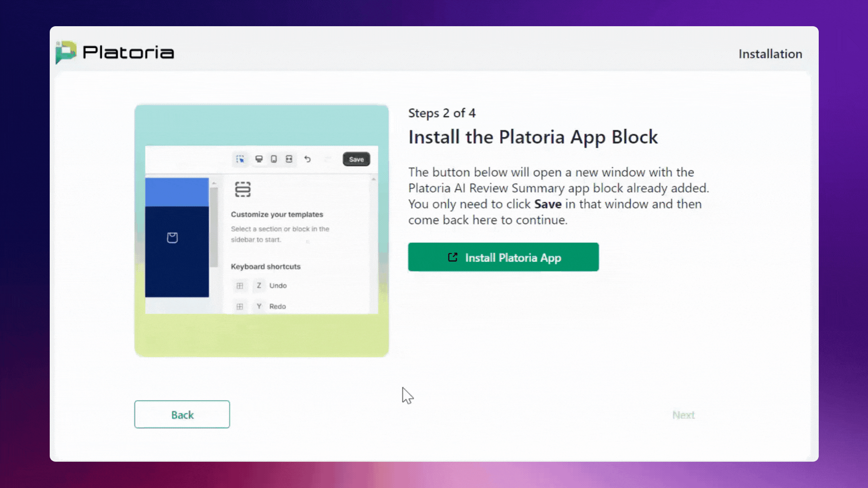Image resolution: width=868 pixels, height=488 pixels.
Task: Click Install Platoria App button
Action: tap(503, 257)
